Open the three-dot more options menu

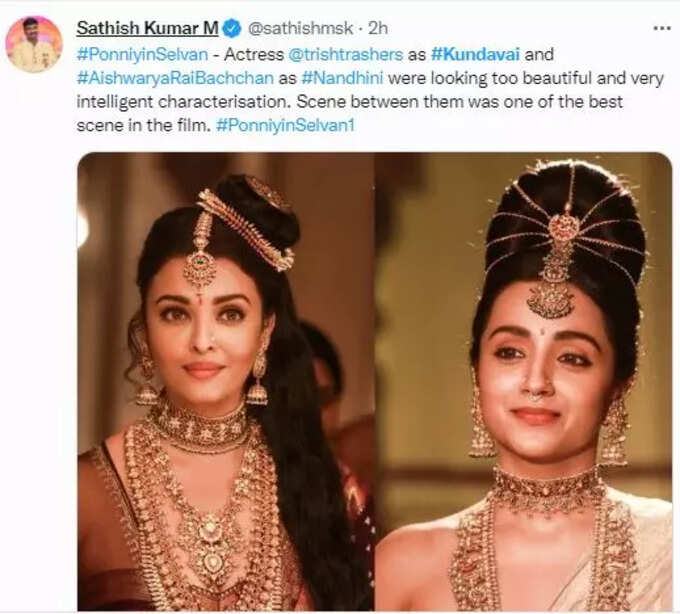[661, 28]
